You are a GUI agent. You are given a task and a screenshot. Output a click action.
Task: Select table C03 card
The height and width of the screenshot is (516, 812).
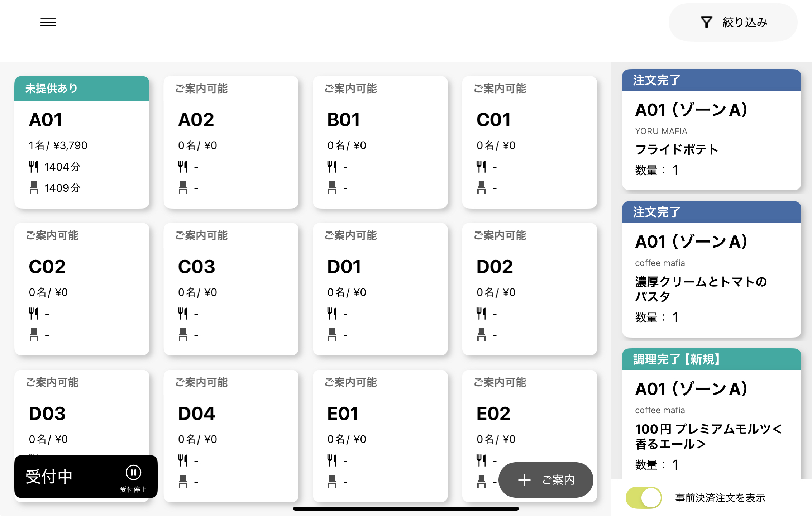coord(231,289)
